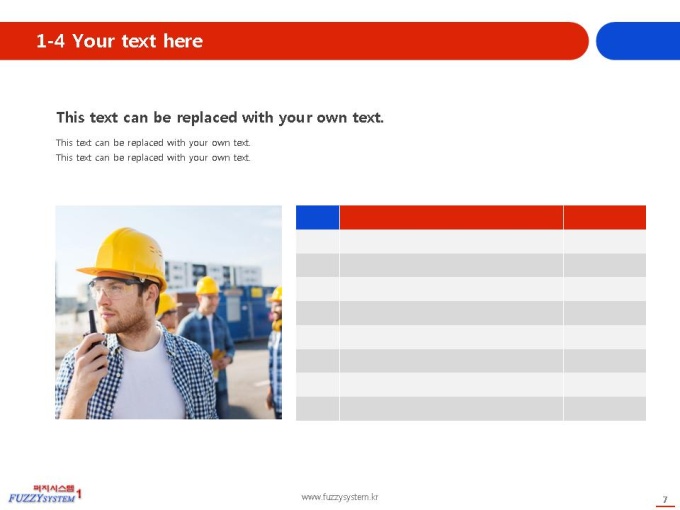The height and width of the screenshot is (510, 680).
Task: Select the second small body text line
Action: coord(153,157)
